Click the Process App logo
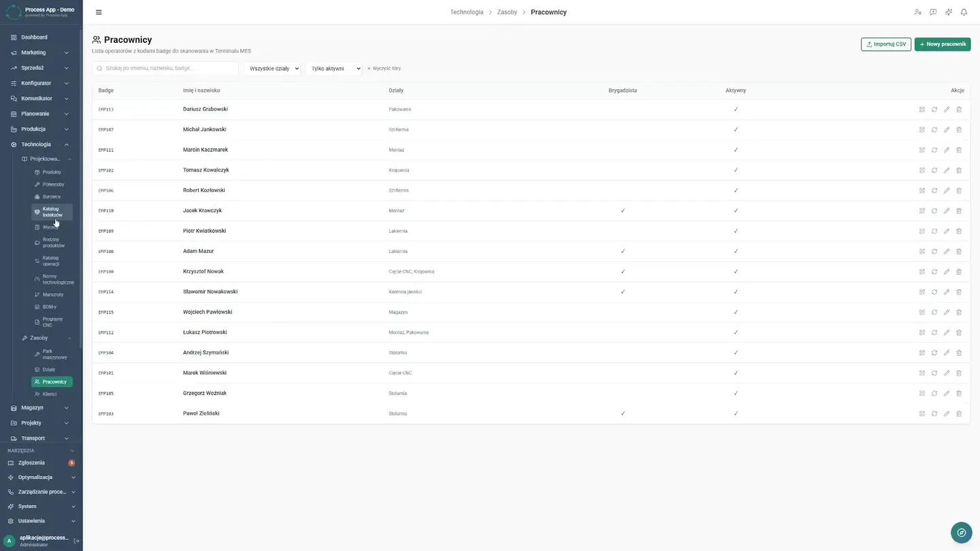This screenshot has width=980, height=551. point(13,12)
